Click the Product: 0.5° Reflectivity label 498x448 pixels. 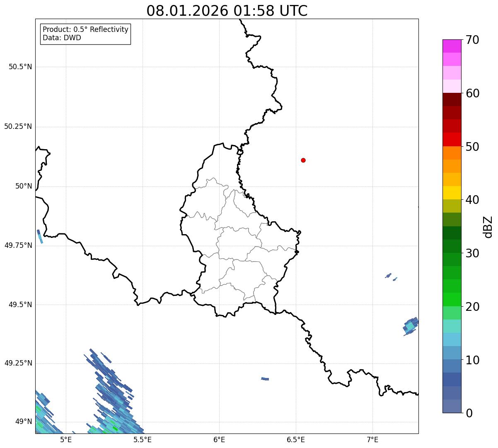coord(86,30)
